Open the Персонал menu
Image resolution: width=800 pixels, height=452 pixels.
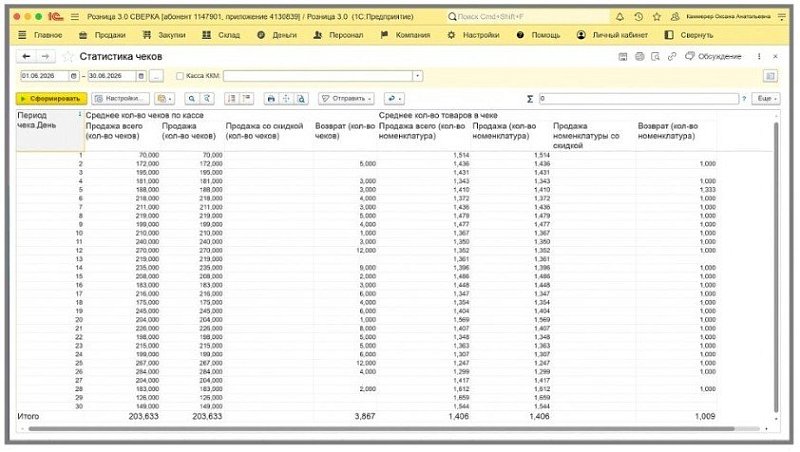pos(338,35)
